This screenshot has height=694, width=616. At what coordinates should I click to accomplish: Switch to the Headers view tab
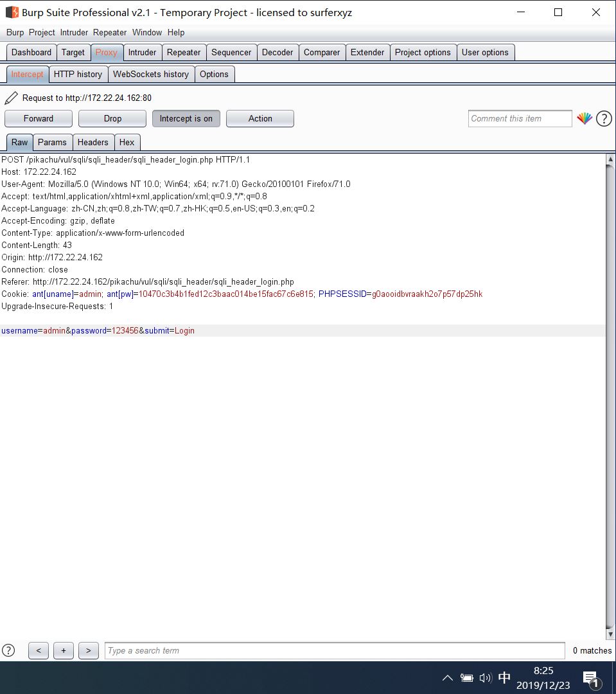(93, 142)
